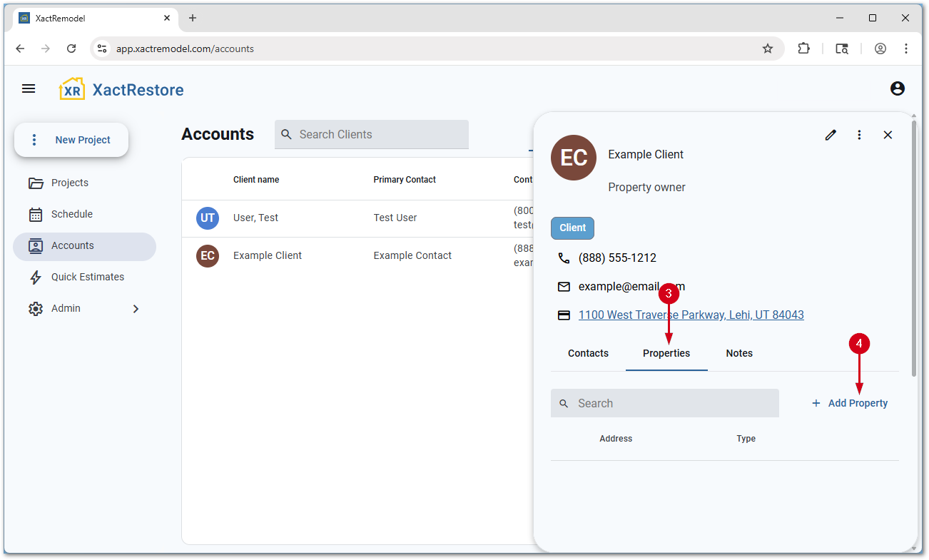The image size is (929, 560).
Task: Click the details panel vertical scrollbar
Action: click(x=914, y=248)
